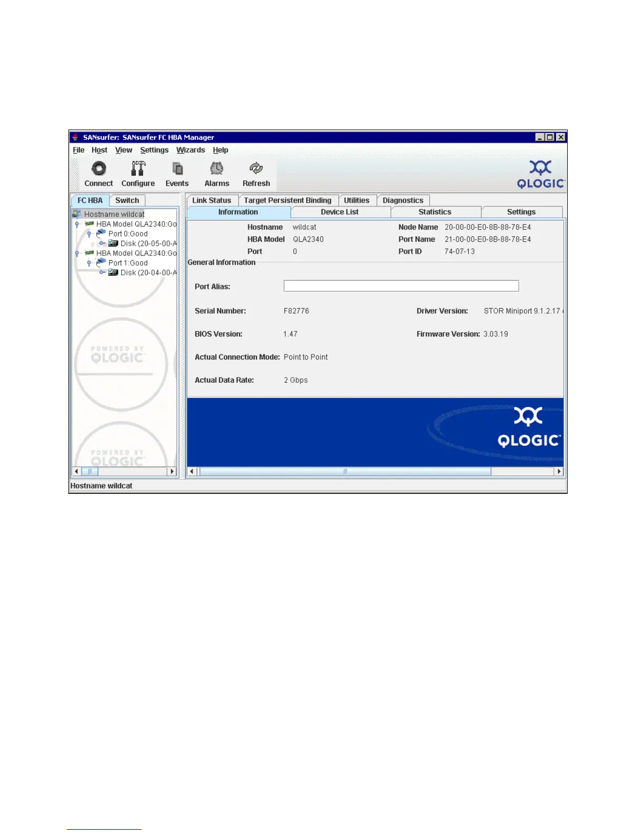
Task: Click the Port 0:Good port icon
Action: coord(102,233)
